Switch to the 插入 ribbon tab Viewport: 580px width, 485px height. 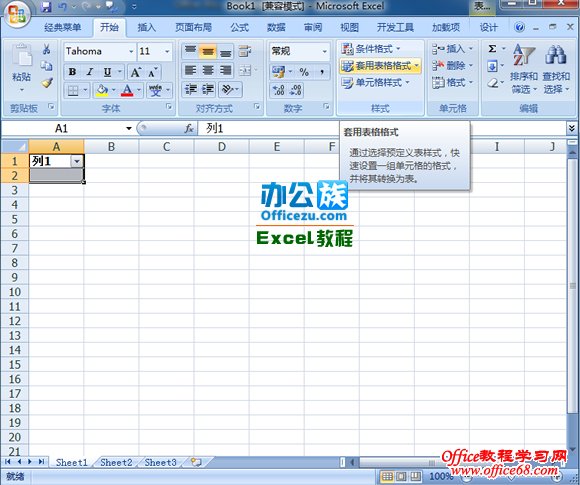click(x=146, y=27)
